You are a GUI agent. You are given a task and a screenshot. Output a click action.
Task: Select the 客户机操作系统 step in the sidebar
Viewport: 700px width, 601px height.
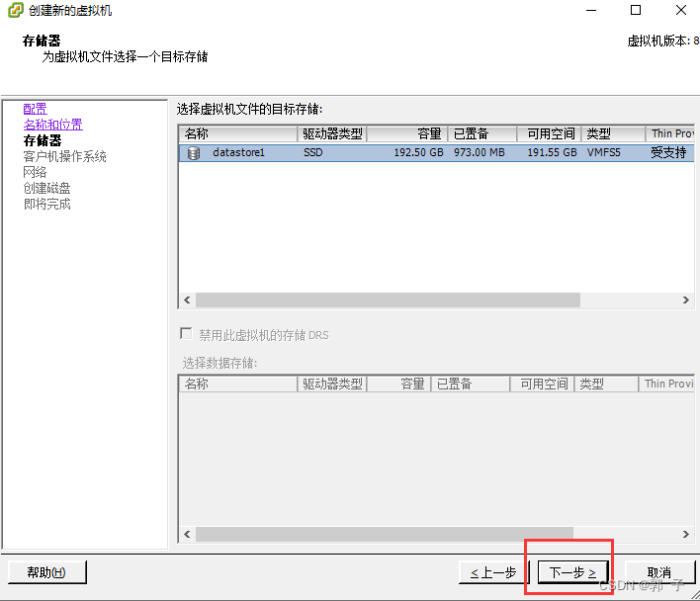[x=64, y=156]
